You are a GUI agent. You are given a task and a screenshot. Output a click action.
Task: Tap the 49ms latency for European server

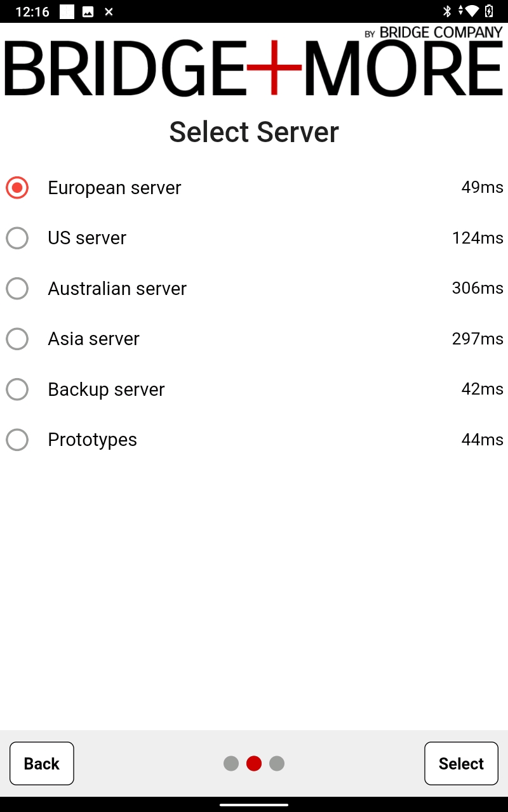pyautogui.click(x=482, y=187)
